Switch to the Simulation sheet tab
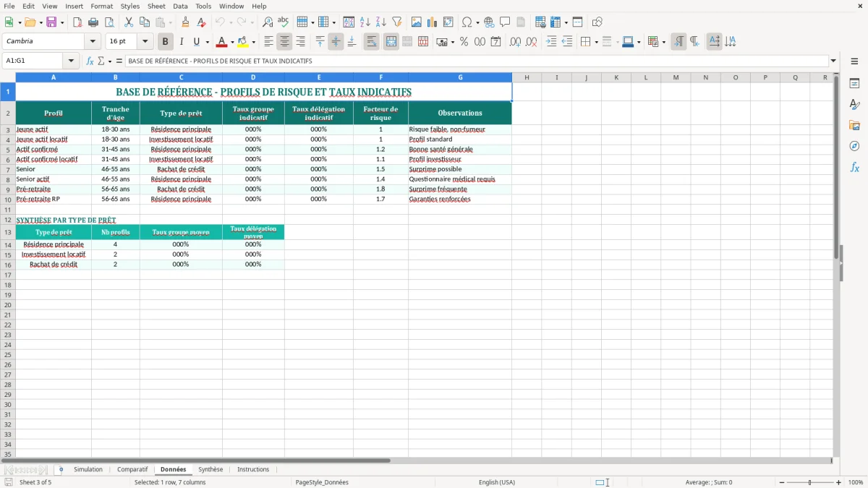The width and height of the screenshot is (868, 488). (x=88, y=470)
